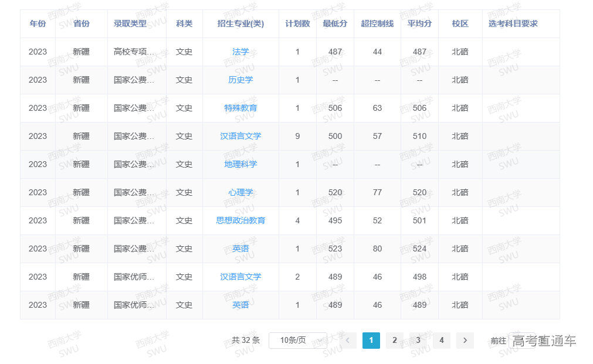Image resolution: width=593 pixels, height=364 pixels.
Task: Switch to page 2 of results
Action: tap(395, 341)
